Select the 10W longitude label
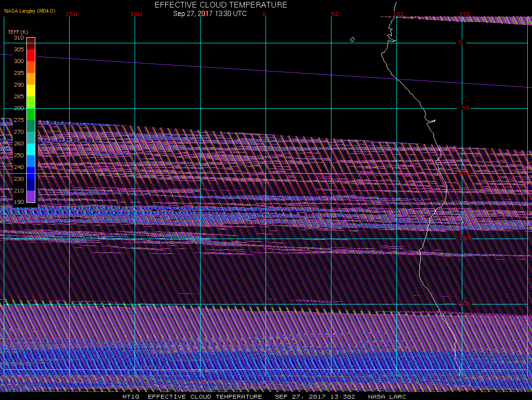The width and height of the screenshot is (532, 400). [136, 14]
